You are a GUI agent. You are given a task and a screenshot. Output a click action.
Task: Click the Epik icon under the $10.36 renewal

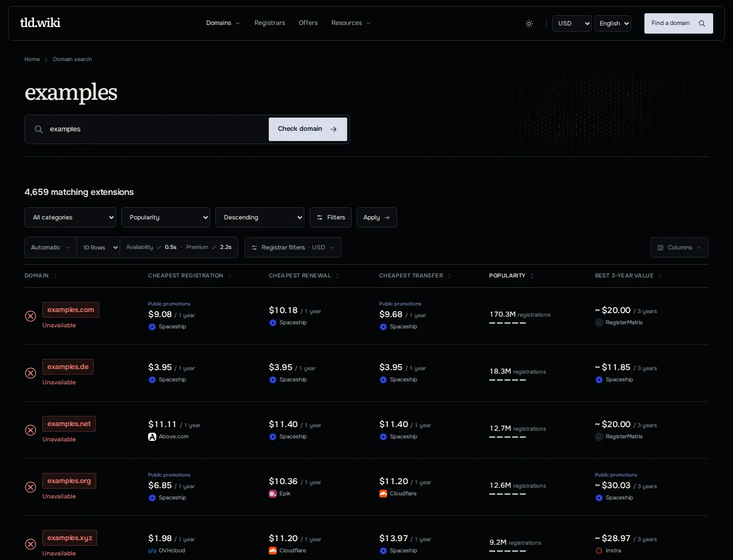coord(273,494)
